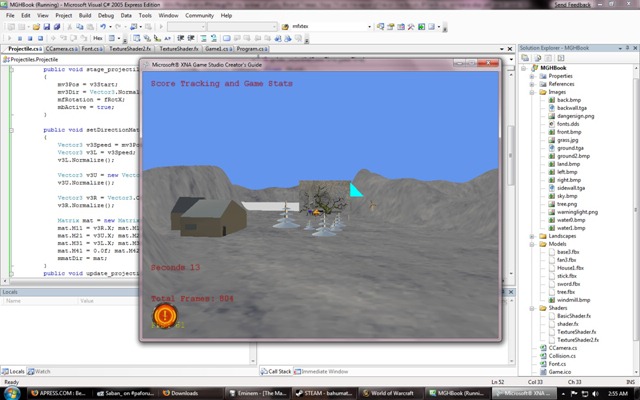Open the Solution Explorer toolbar icon

tap(380, 27)
